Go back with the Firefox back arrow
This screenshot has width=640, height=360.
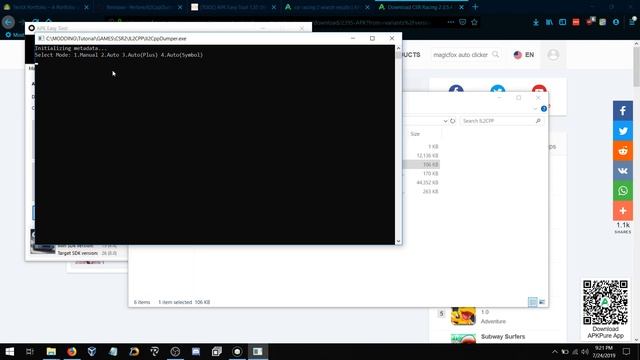[x=8, y=22]
